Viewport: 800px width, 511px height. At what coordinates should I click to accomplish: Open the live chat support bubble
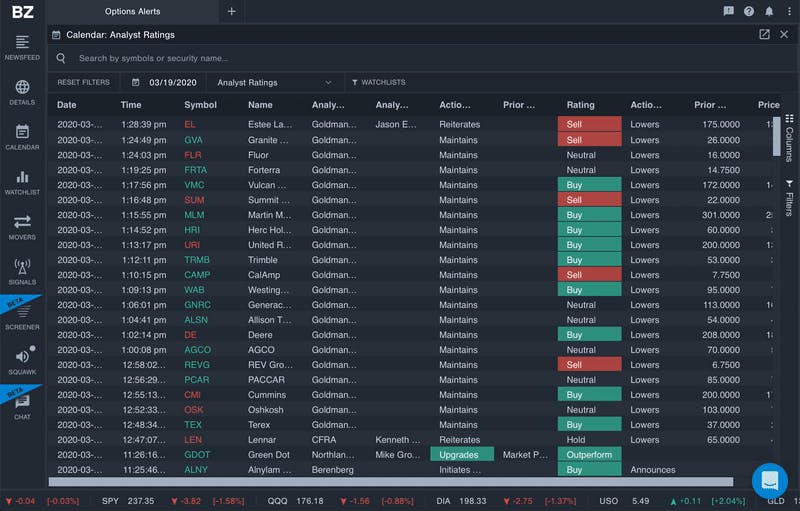[769, 480]
